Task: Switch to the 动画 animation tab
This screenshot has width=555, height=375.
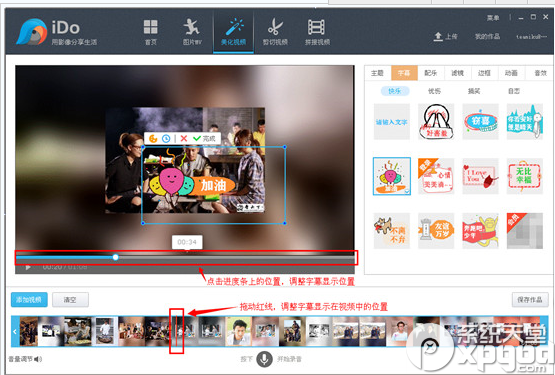Action: 511,73
